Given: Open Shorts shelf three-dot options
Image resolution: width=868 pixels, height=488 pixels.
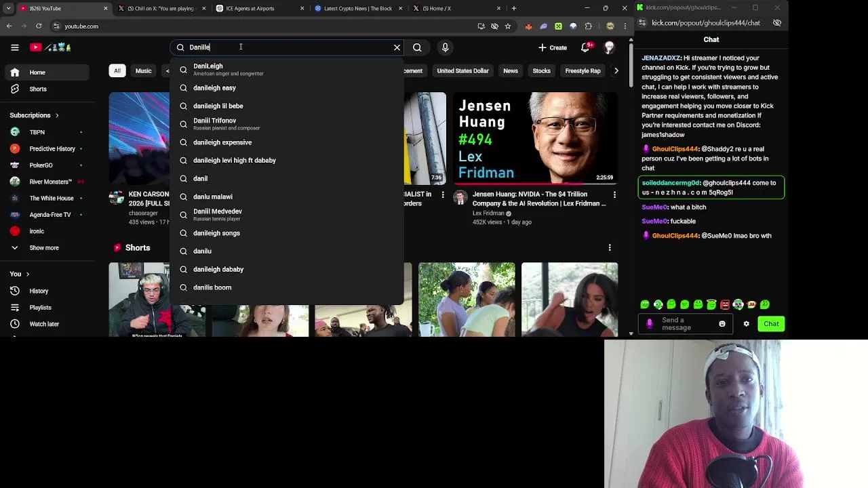Looking at the screenshot, I should (610, 248).
